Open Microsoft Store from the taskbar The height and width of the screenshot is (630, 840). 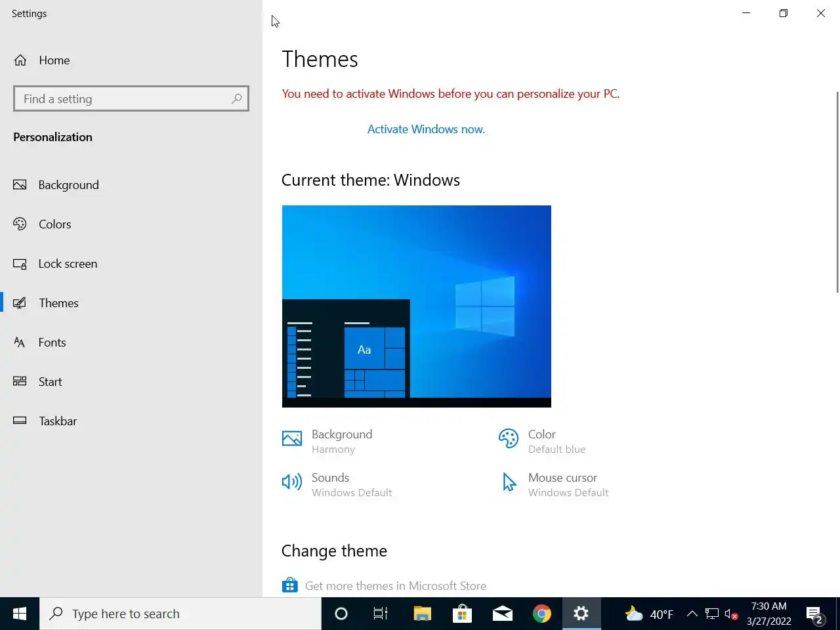pos(462,614)
